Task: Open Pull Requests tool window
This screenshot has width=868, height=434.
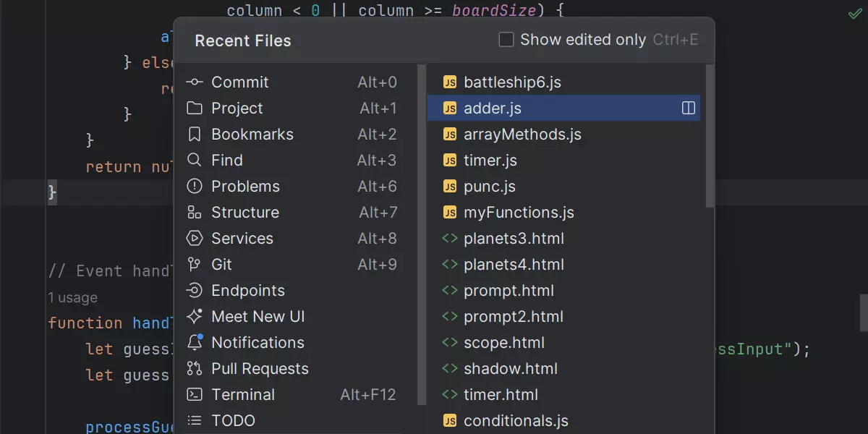Action: click(260, 369)
